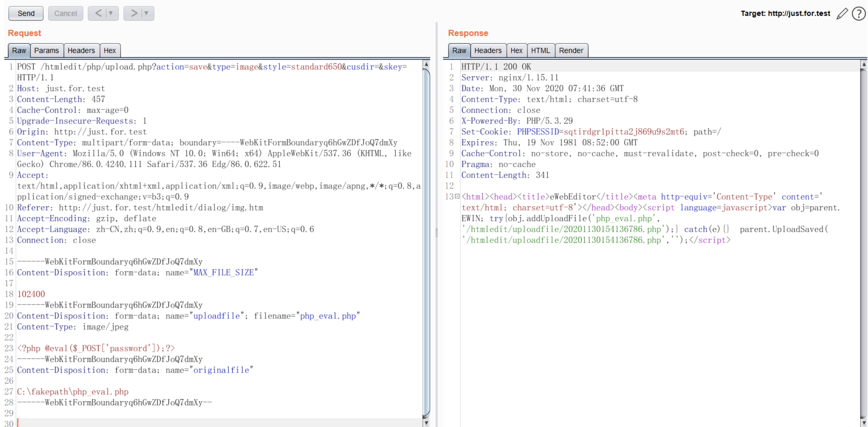Click the request pane scroll down arrow
The image size is (868, 427).
[426, 423]
